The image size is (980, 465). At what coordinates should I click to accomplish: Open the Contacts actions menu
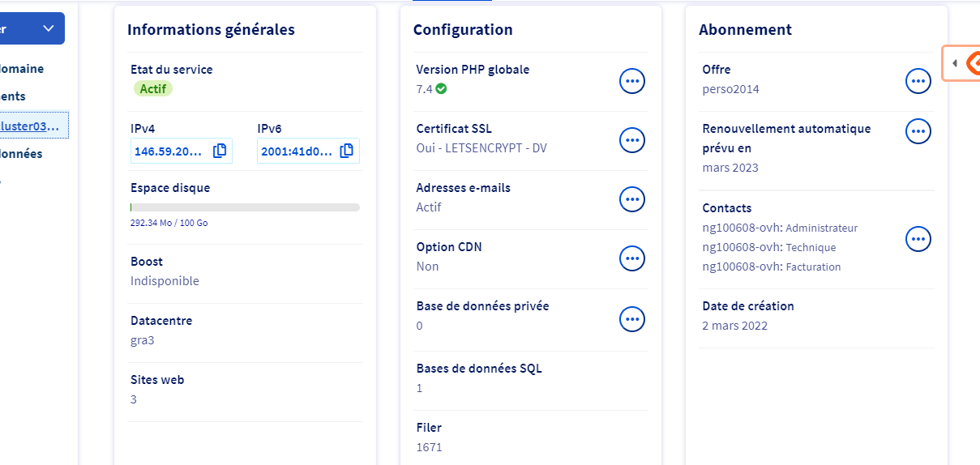click(918, 239)
